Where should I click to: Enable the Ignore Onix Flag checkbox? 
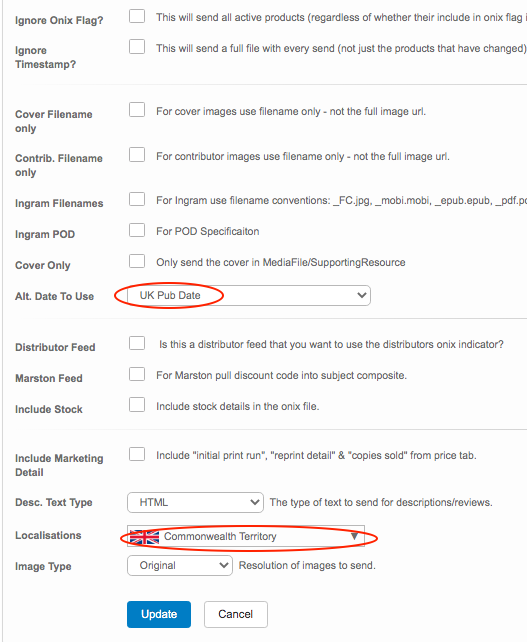pyautogui.click(x=137, y=16)
